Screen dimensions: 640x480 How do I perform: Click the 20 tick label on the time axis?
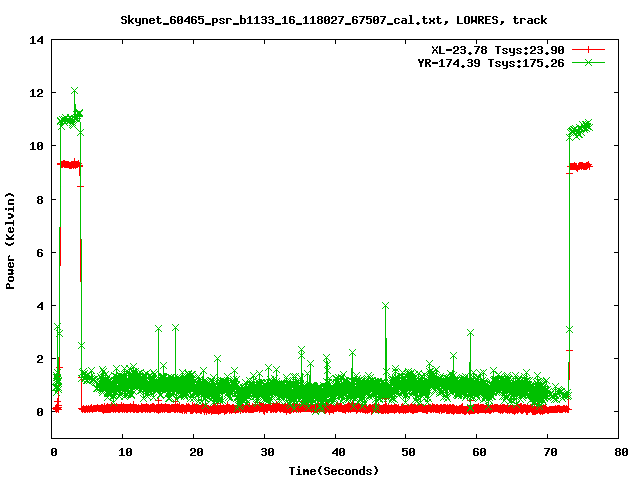(x=196, y=452)
